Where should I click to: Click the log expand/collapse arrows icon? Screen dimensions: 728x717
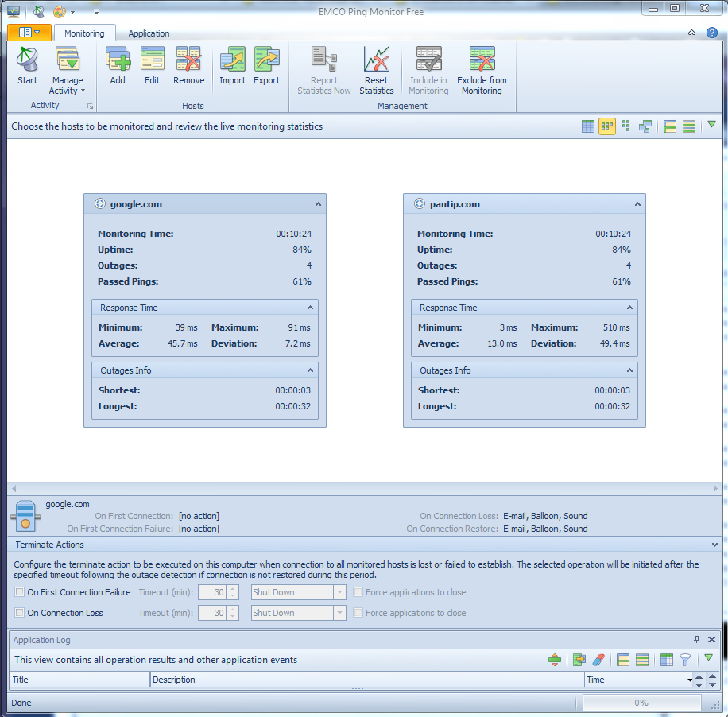[555, 660]
